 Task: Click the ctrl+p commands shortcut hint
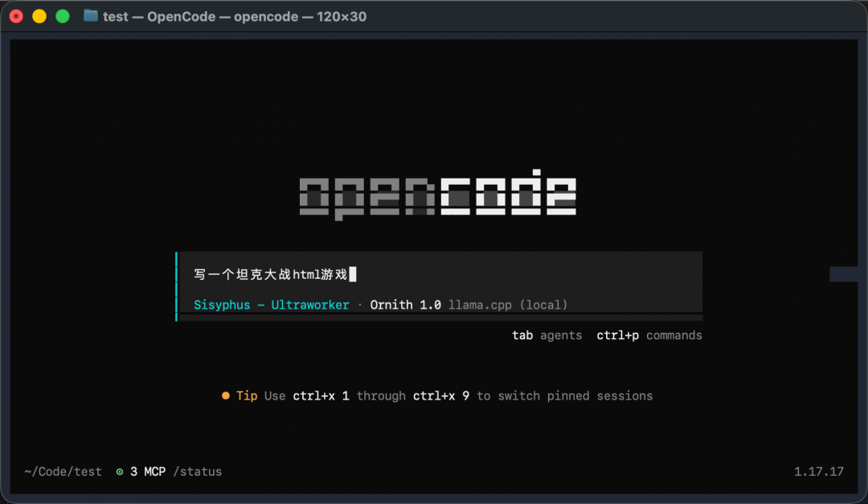649,336
